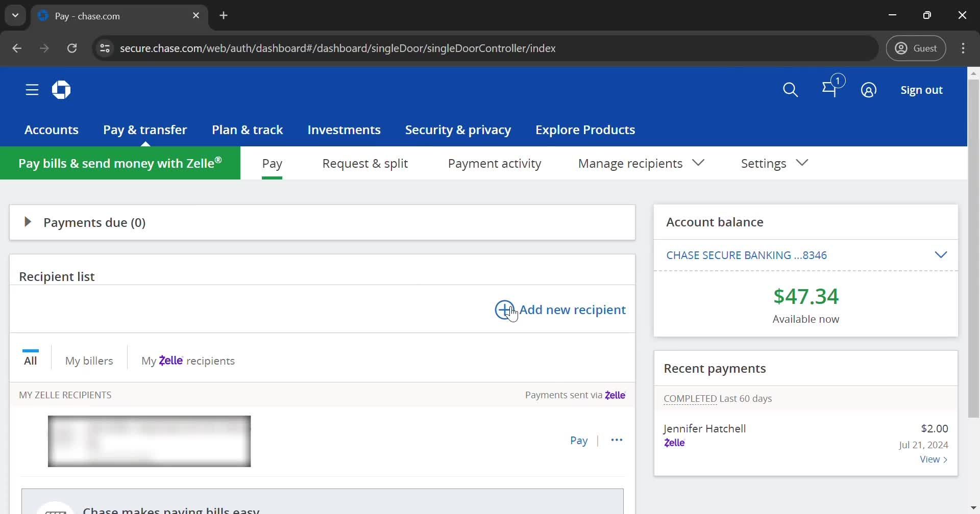Open the Settings dropdown chevron
Screen dimensions: 980x514
802,163
